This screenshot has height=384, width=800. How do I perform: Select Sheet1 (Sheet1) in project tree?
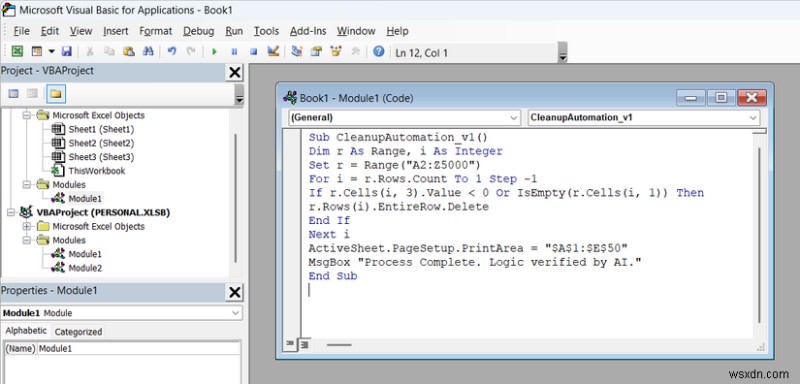(x=101, y=130)
